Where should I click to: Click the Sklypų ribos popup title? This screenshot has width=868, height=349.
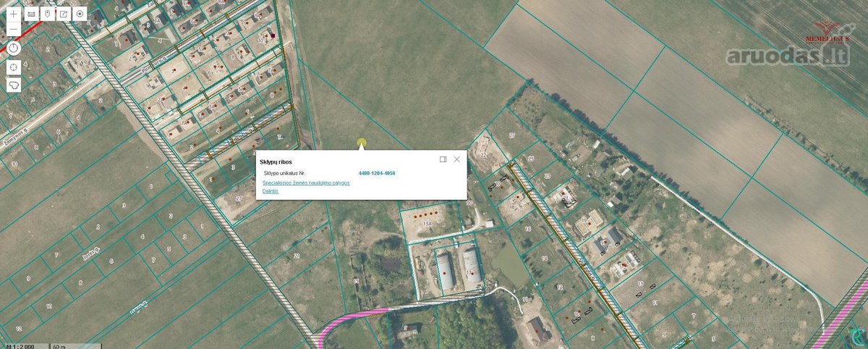click(276, 162)
